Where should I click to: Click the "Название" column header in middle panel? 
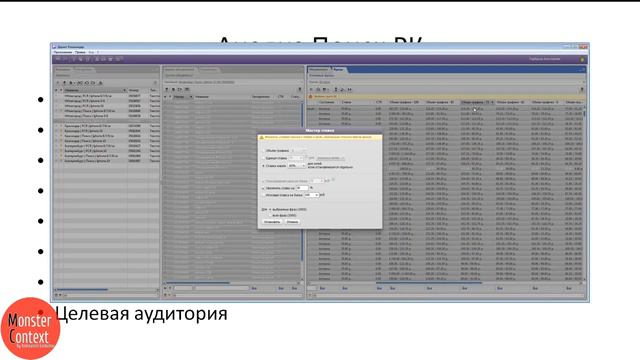(202, 97)
